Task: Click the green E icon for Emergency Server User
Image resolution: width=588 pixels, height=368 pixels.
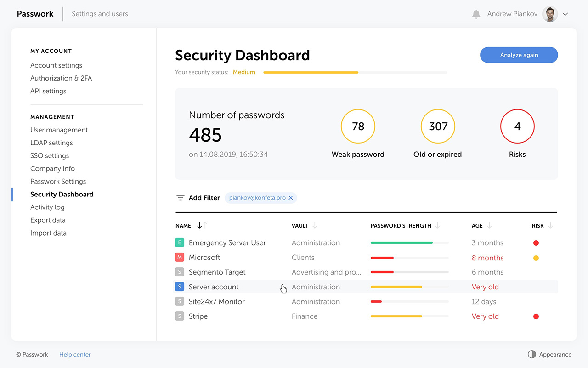Action: tap(180, 242)
